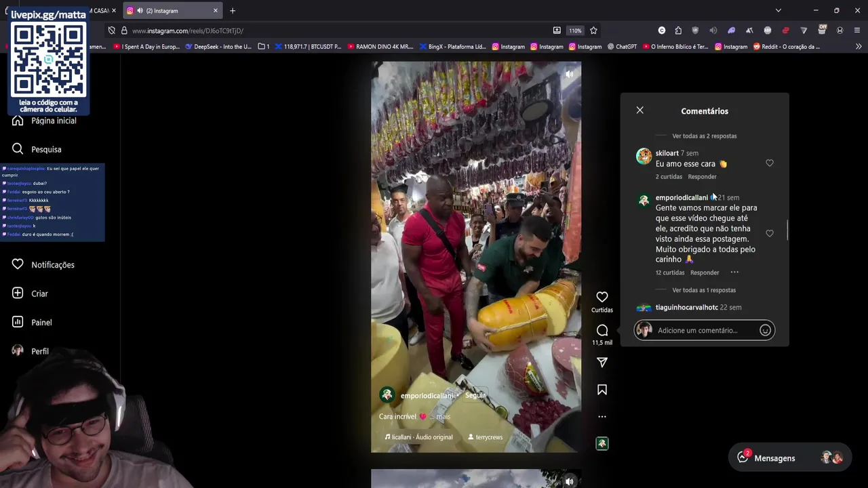Open tagged user terrycrews
Viewport: 868px width, 488px height.
point(486,437)
